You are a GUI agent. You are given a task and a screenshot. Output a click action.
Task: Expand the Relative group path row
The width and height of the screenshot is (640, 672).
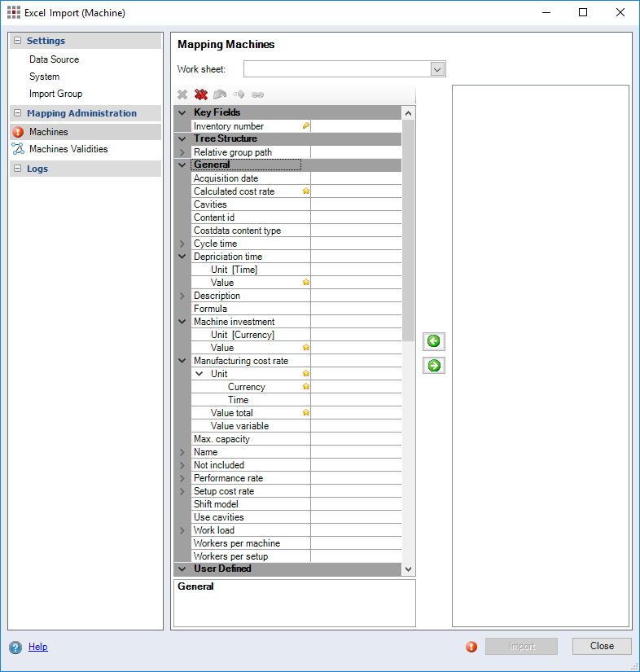pos(182,152)
